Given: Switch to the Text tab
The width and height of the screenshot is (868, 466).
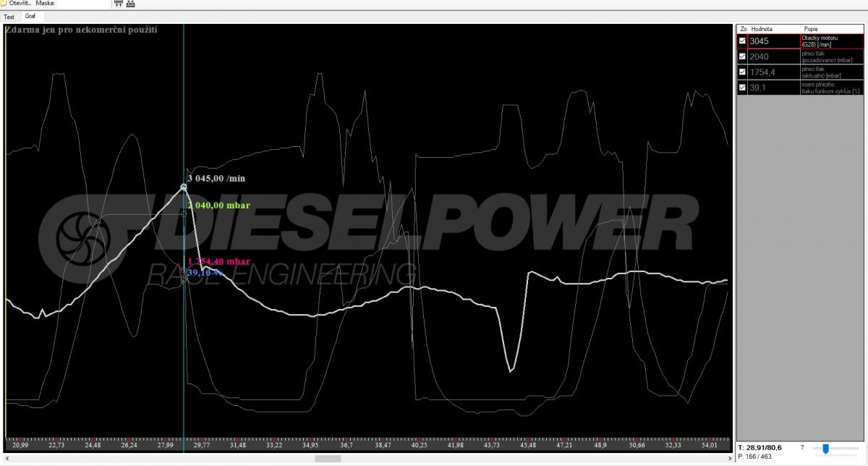Looking at the screenshot, I should coord(9,17).
